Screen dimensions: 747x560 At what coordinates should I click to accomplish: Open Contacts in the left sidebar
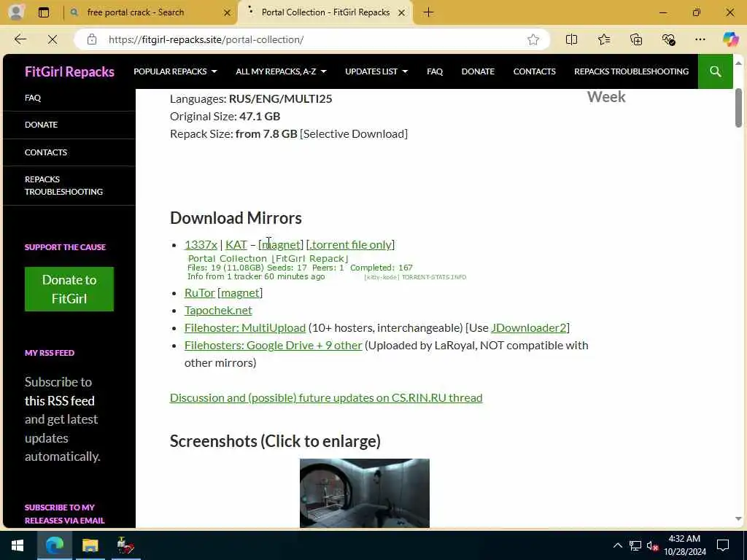[46, 152]
